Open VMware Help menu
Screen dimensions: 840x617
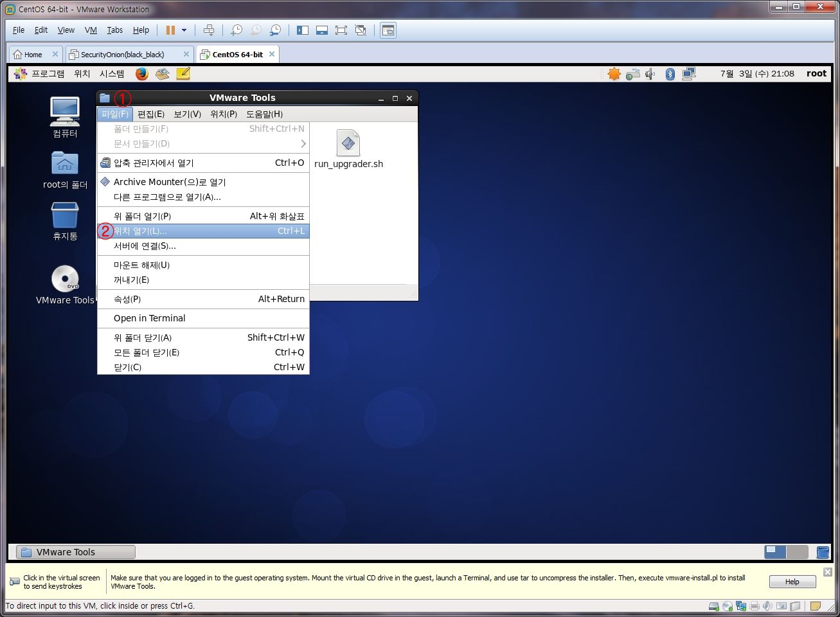tap(141, 30)
